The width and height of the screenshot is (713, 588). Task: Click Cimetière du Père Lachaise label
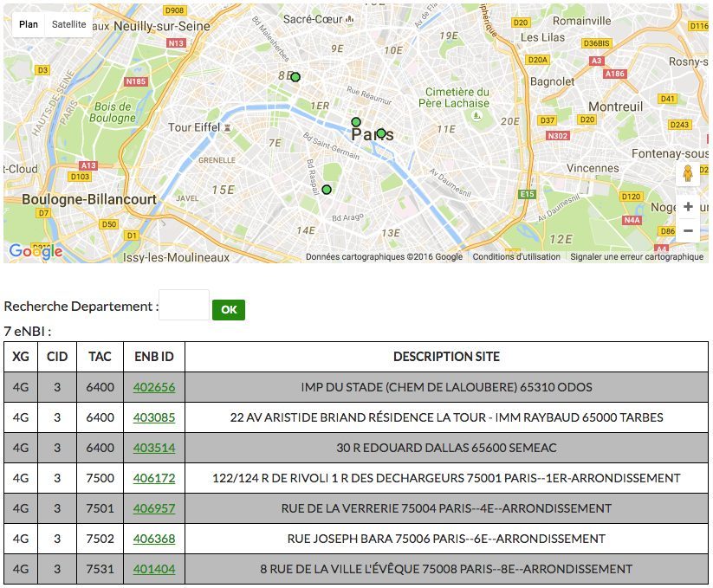point(454,98)
